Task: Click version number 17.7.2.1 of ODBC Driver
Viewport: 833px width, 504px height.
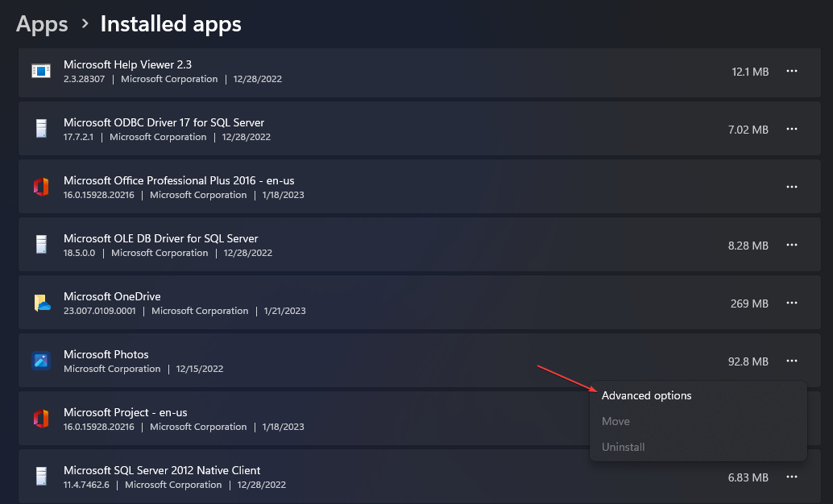Action: [x=78, y=137]
